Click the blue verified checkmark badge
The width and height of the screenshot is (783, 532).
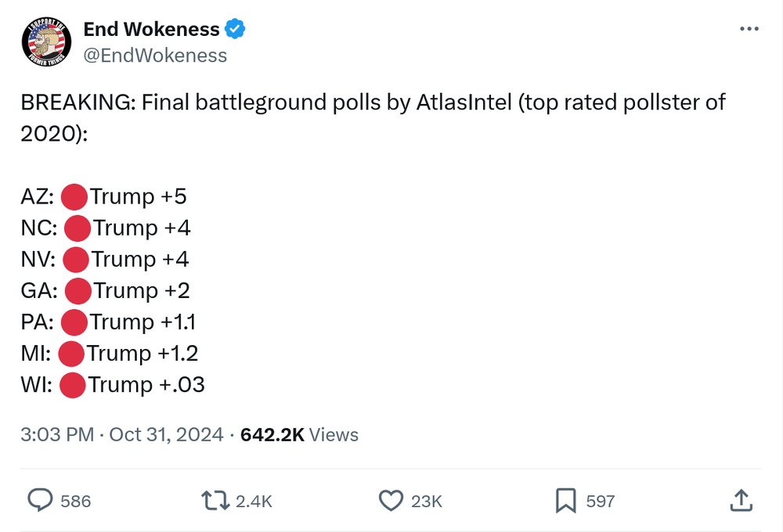click(235, 30)
